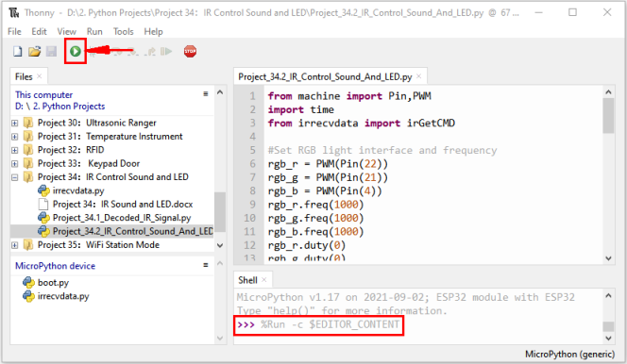Select boot.py on MicroPython device
The width and height of the screenshot is (627, 364).
click(x=53, y=283)
